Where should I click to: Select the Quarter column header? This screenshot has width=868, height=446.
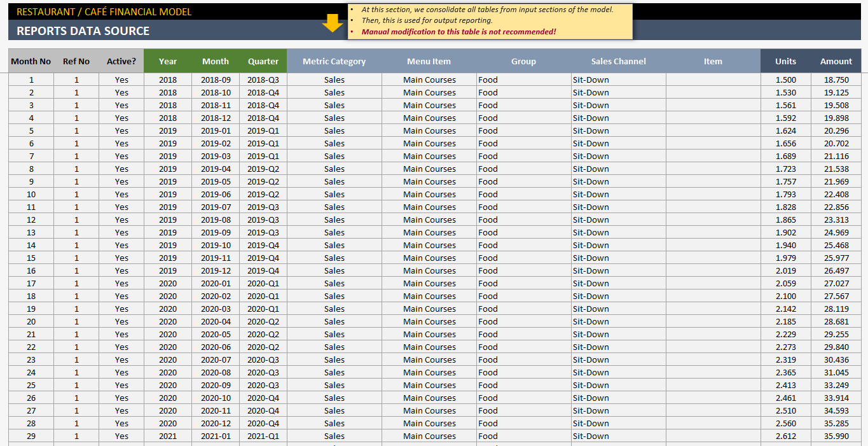coord(263,61)
